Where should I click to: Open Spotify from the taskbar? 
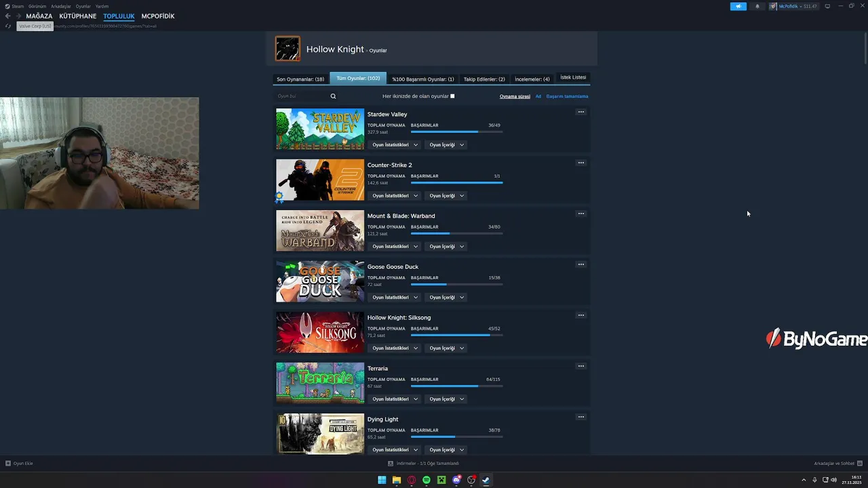(427, 480)
